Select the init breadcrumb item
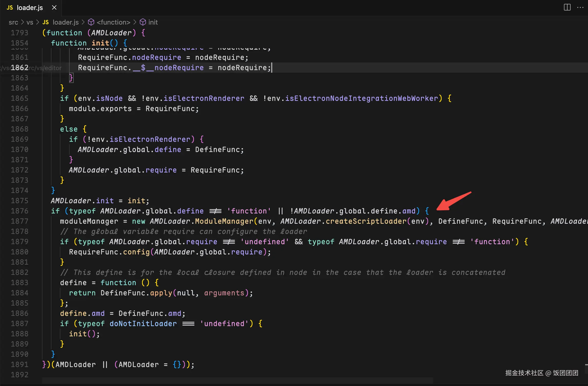 [153, 22]
